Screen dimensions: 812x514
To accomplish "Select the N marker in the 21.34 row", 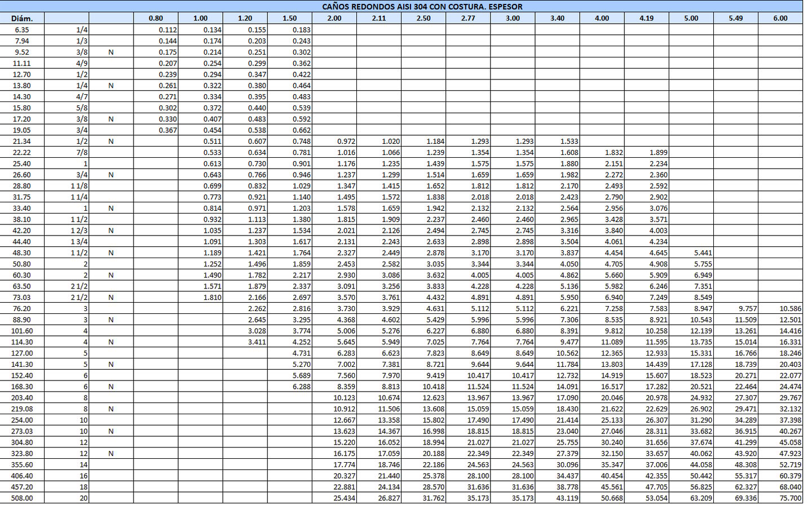I will [111, 141].
